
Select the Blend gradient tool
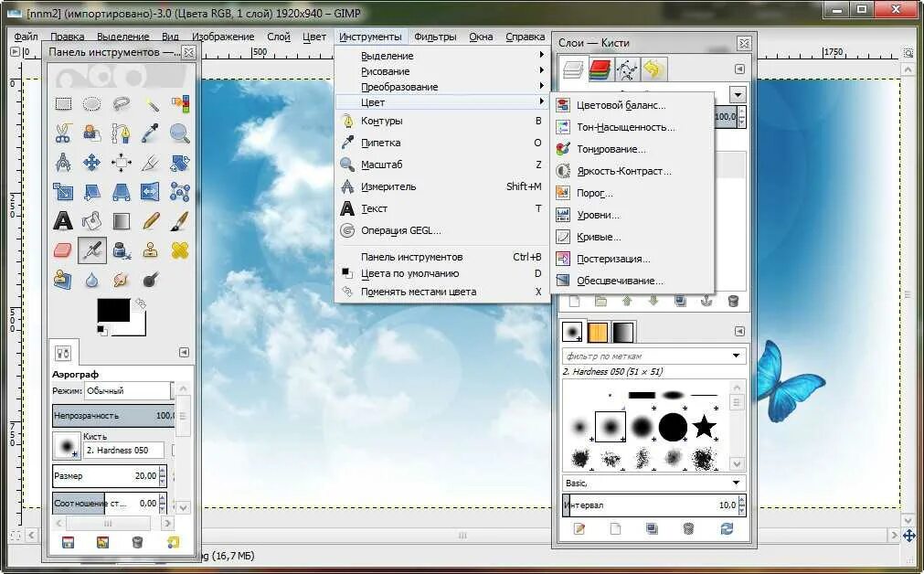pyautogui.click(x=122, y=221)
